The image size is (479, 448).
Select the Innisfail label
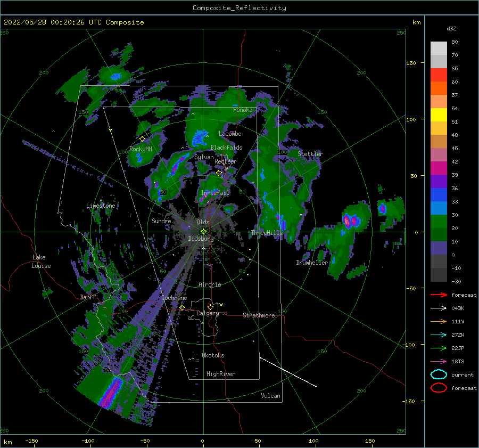point(215,193)
